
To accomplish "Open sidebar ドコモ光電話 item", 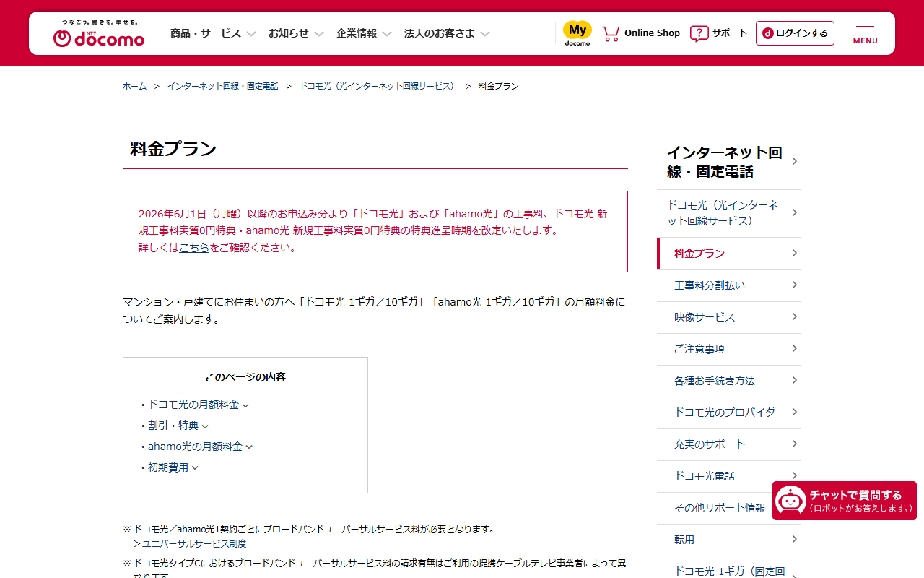I will point(729,476).
